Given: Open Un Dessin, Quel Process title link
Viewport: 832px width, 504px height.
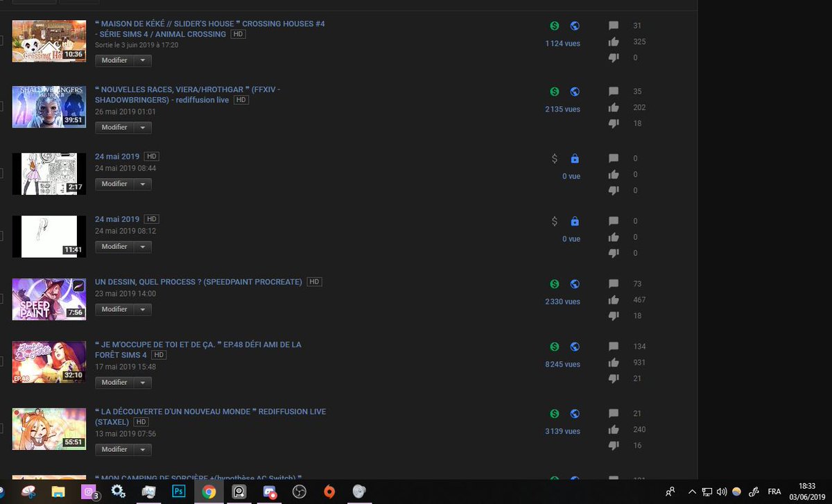Looking at the screenshot, I should click(x=198, y=282).
